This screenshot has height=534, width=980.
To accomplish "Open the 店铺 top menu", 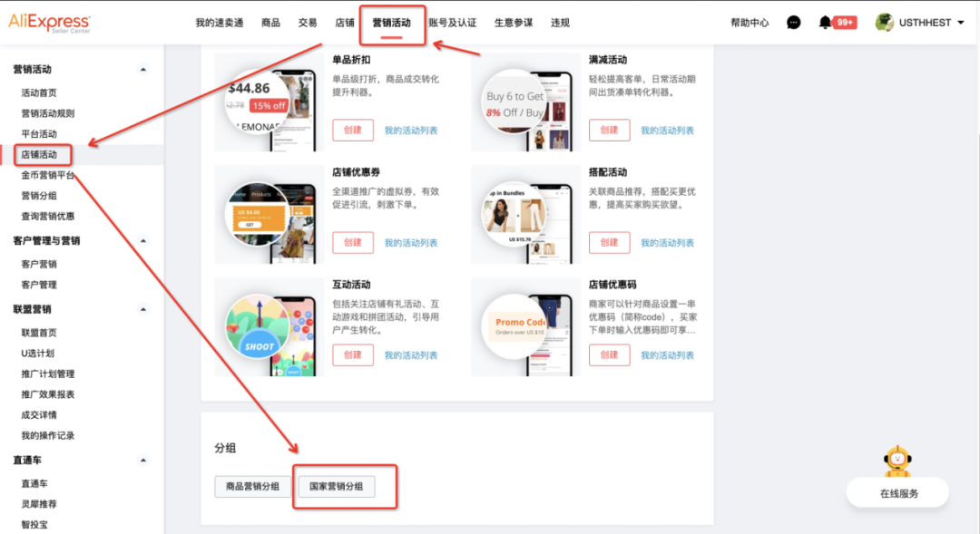I will coord(345,23).
